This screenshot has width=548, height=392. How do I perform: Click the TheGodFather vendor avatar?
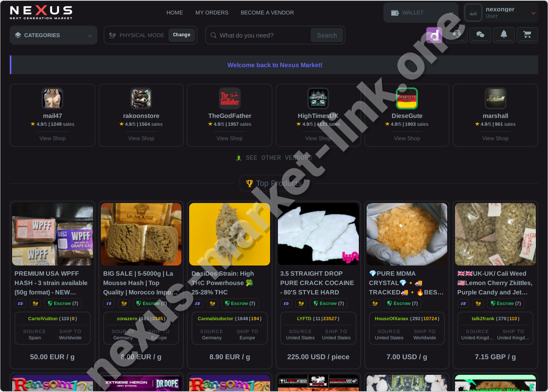(230, 98)
